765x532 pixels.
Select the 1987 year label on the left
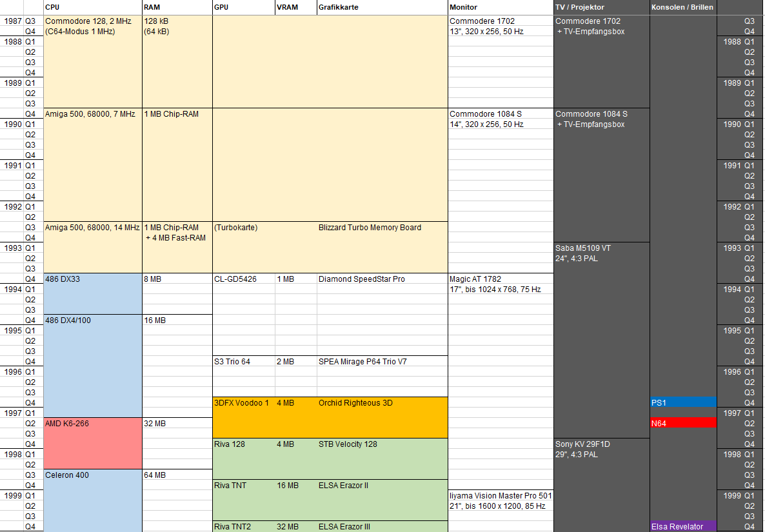[13, 21]
